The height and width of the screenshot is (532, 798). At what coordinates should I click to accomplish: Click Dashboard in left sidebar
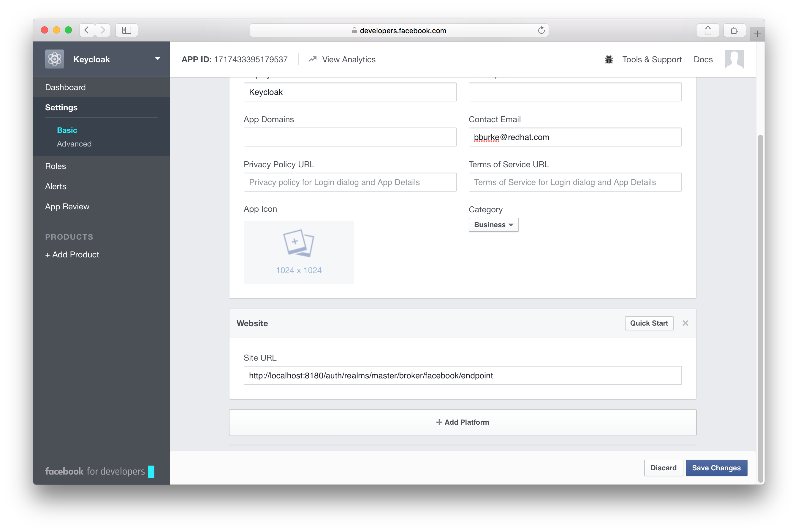[65, 87]
